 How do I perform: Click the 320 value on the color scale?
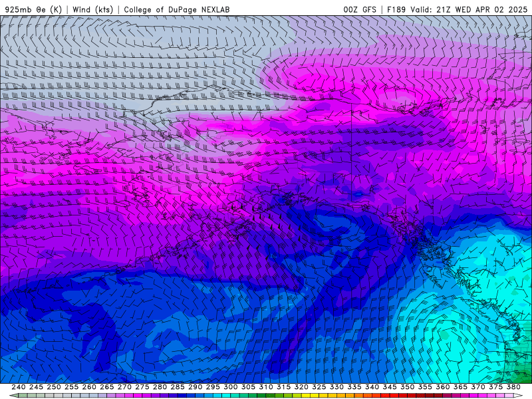[301, 387]
